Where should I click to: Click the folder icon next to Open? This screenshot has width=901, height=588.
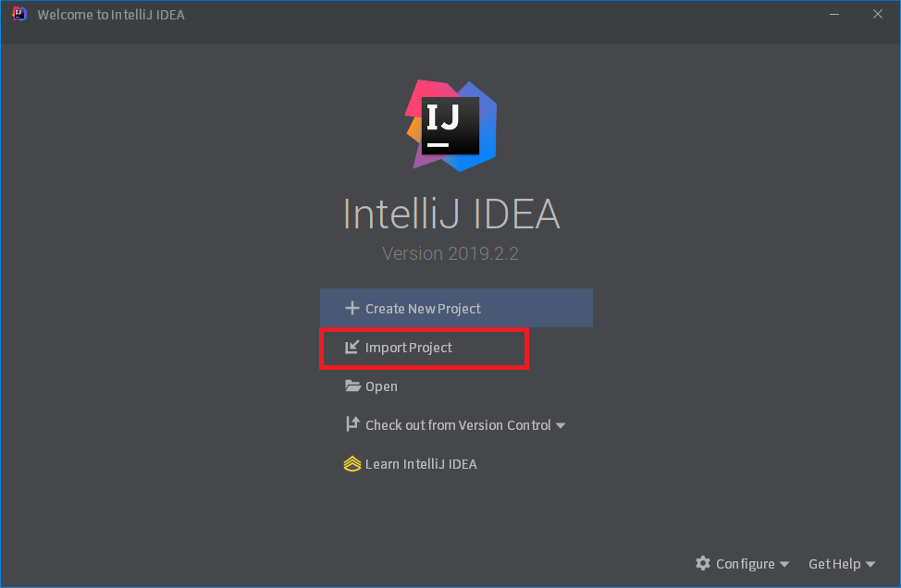tap(352, 386)
